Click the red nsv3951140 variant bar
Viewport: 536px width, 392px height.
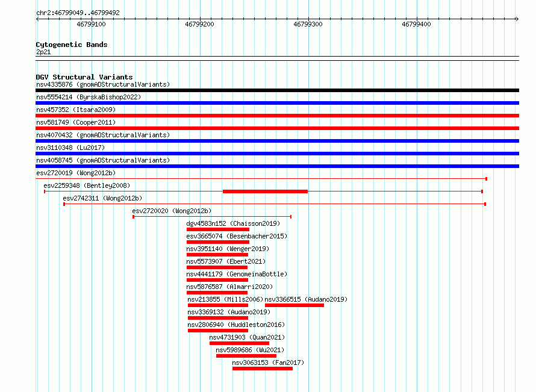click(217, 255)
